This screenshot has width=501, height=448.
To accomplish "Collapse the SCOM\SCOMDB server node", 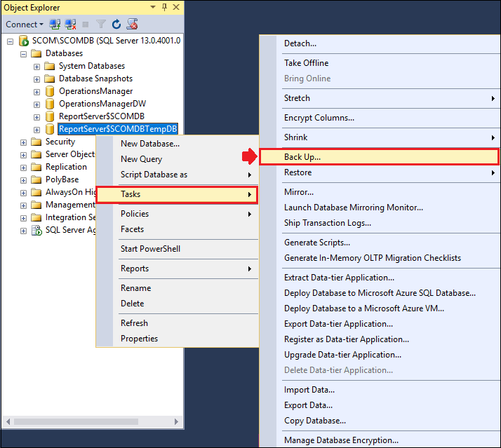I will 11,41.
